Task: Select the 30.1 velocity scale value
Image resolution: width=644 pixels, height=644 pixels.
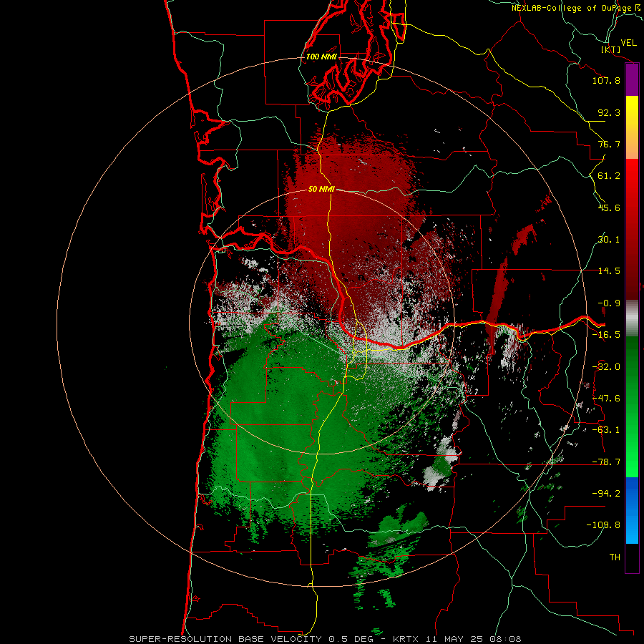Action: point(609,240)
